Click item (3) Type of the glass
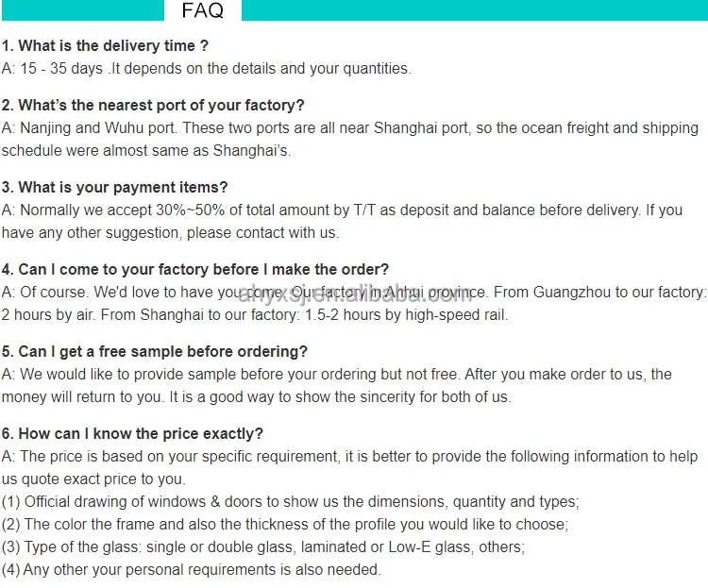Image resolution: width=708 pixels, height=588 pixels. pyautogui.click(x=262, y=546)
